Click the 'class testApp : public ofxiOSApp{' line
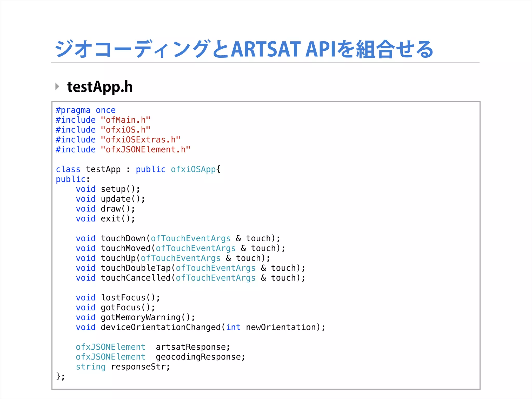This screenshot has height=399, width=532. tap(138, 169)
